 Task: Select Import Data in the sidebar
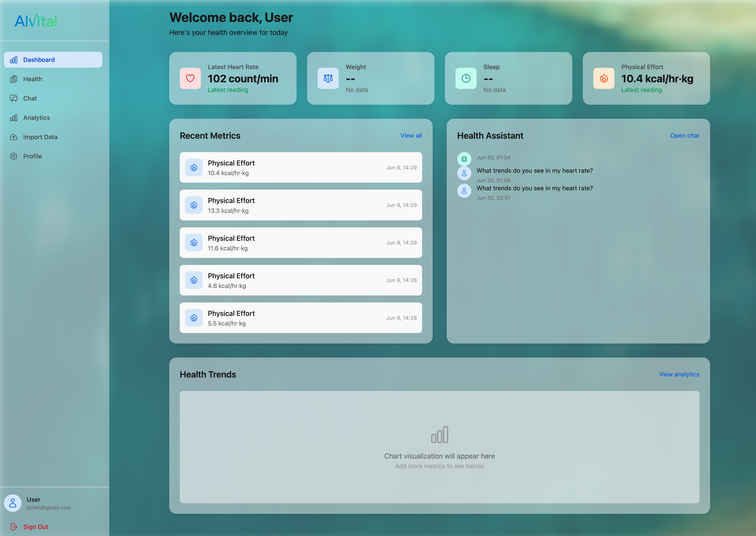pyautogui.click(x=40, y=137)
